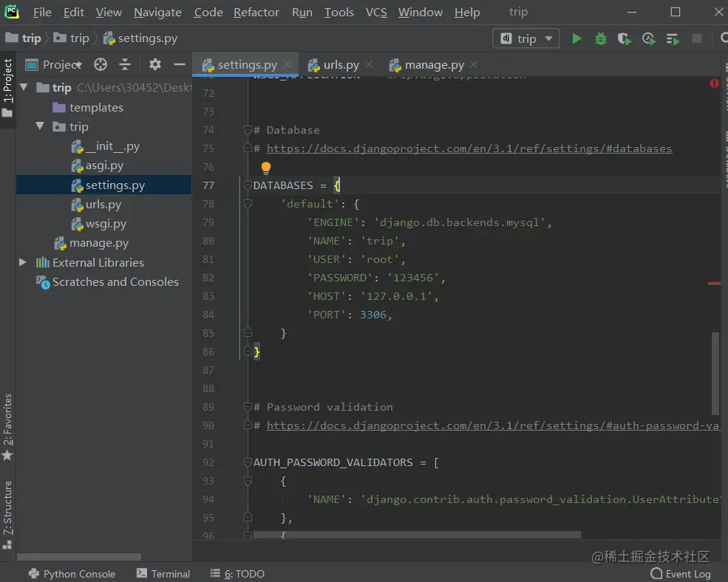Open search everywhere magnifier icon
The image size is (728, 582).
724,38
